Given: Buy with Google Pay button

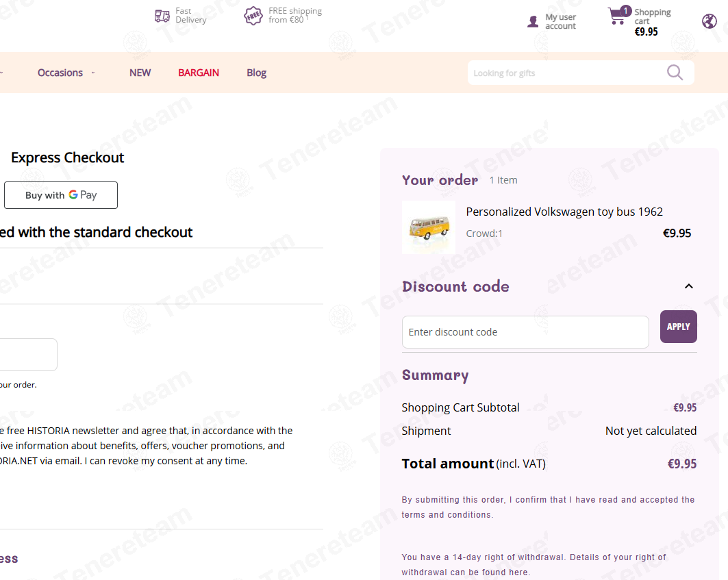Looking at the screenshot, I should click(x=61, y=195).
